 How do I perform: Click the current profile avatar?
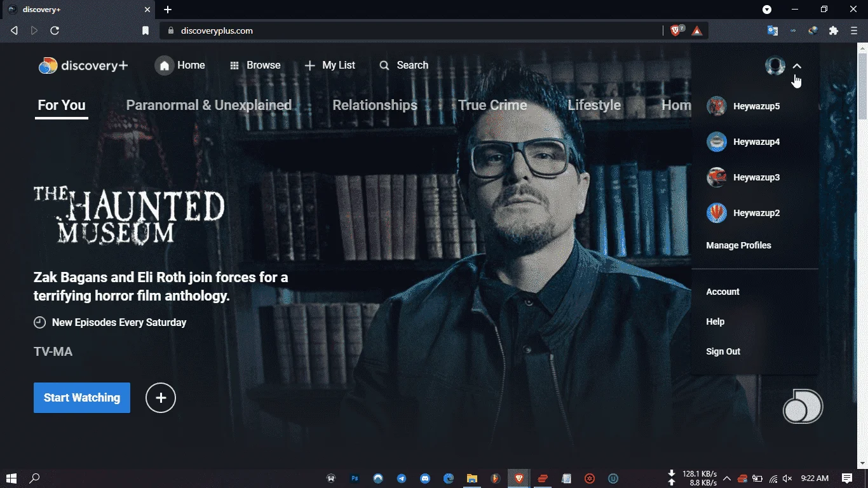775,65
